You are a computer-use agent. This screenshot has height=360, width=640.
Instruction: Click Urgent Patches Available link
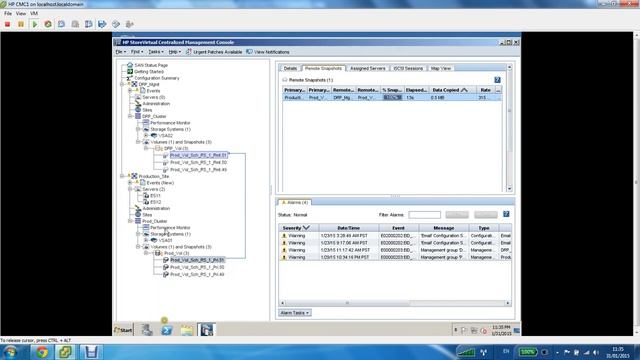(x=217, y=52)
